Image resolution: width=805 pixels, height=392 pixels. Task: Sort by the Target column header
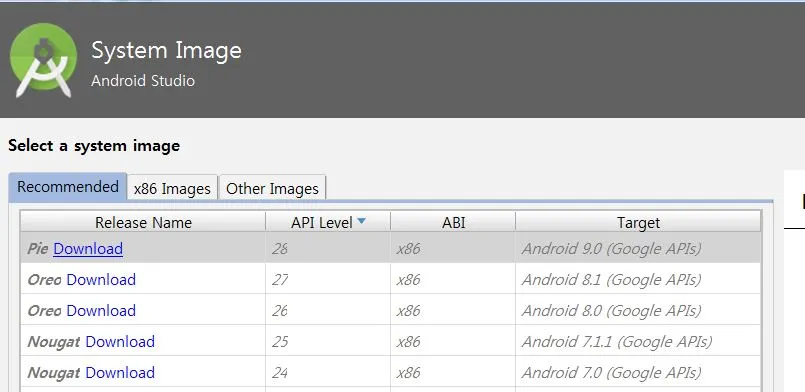point(638,222)
